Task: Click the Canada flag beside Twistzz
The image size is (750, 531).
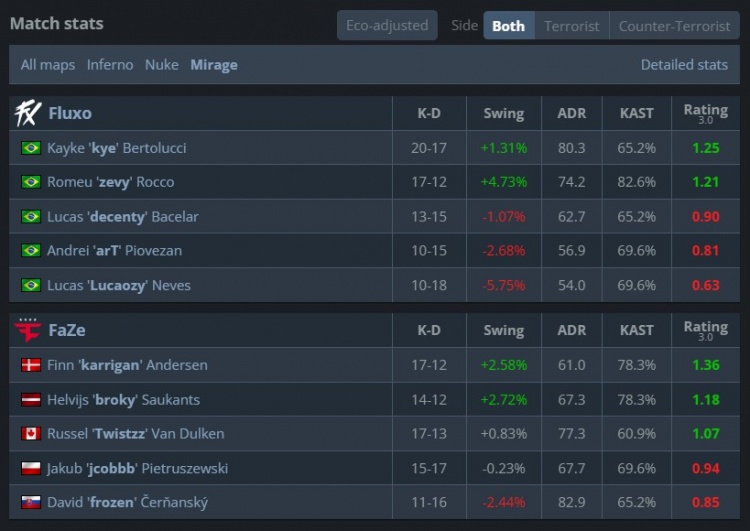Action: click(30, 434)
